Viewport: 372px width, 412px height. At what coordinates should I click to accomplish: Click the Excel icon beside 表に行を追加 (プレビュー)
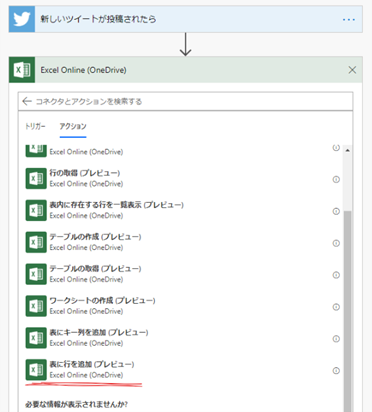click(x=36, y=370)
